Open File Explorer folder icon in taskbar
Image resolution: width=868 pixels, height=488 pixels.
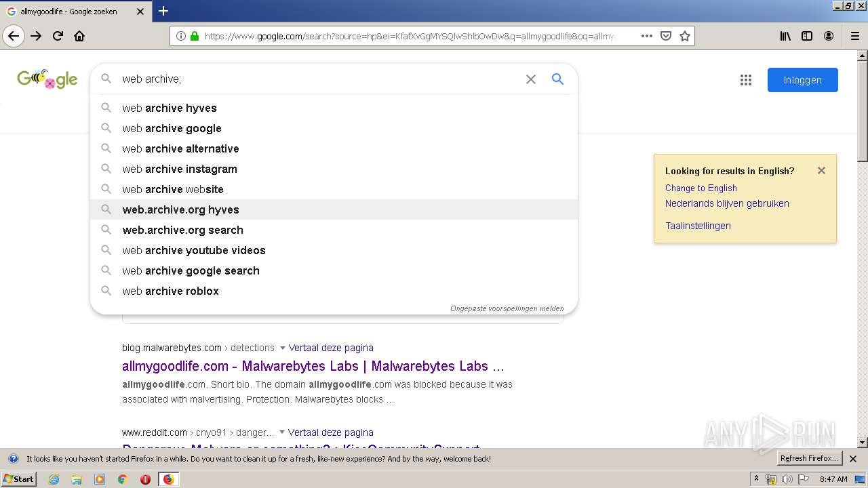pyautogui.click(x=77, y=479)
